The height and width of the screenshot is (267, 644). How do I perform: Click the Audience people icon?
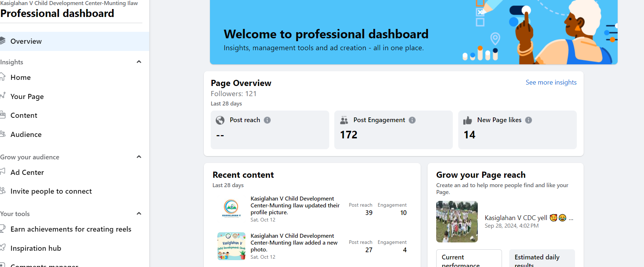(3, 134)
